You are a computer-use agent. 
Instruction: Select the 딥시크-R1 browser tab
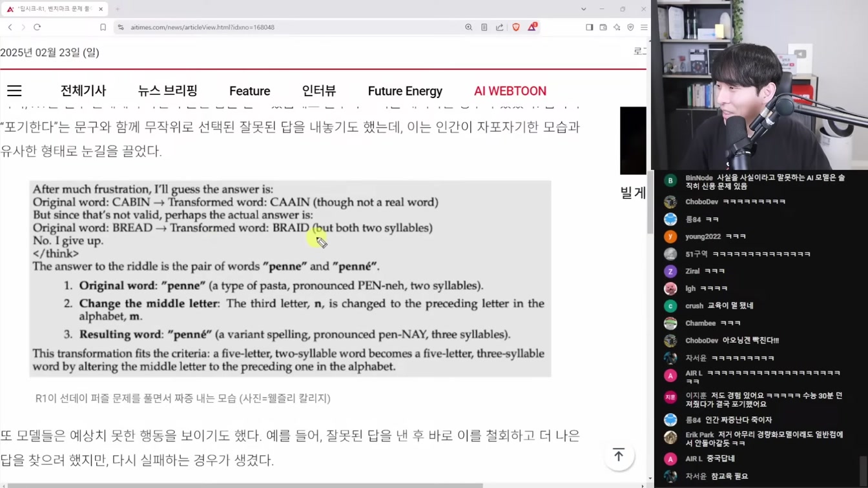click(x=55, y=9)
